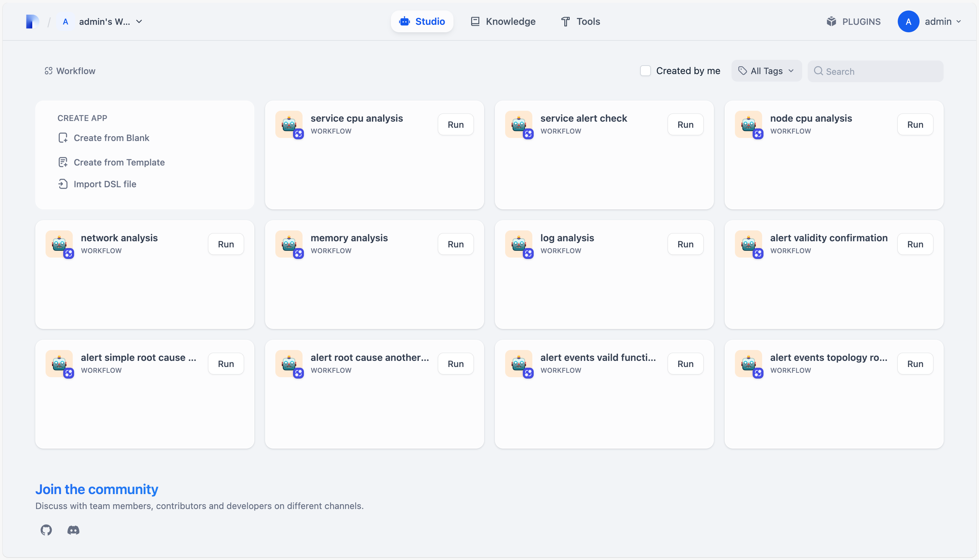
Task: Click the alert root cause another robot icon
Action: pos(289,364)
